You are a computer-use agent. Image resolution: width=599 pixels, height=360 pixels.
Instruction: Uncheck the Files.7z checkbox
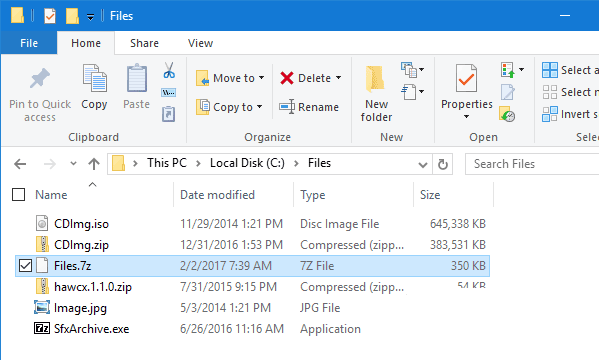[x=25, y=266]
